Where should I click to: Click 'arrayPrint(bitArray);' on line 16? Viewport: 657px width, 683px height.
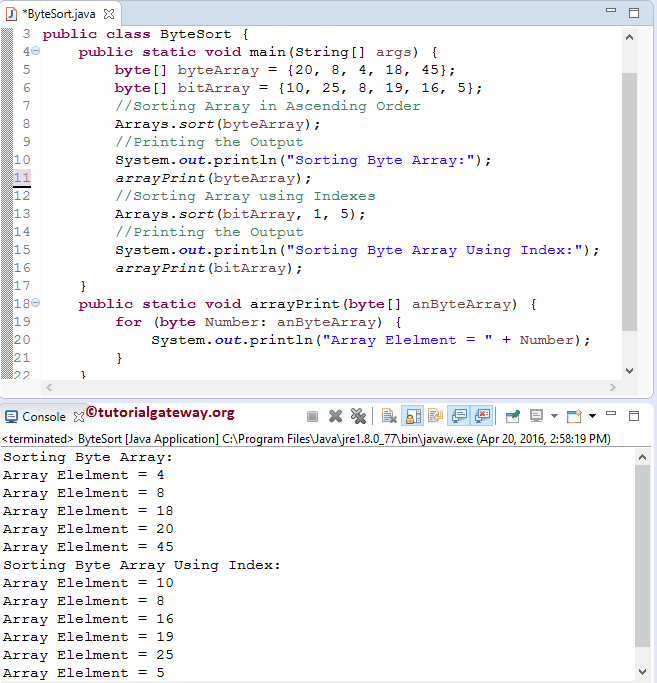tap(209, 268)
